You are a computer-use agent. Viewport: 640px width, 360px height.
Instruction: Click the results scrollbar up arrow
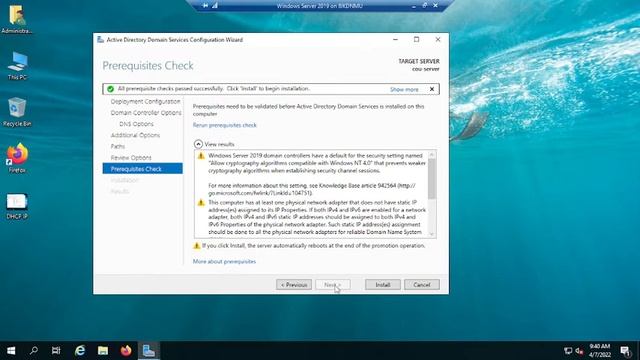click(432, 155)
